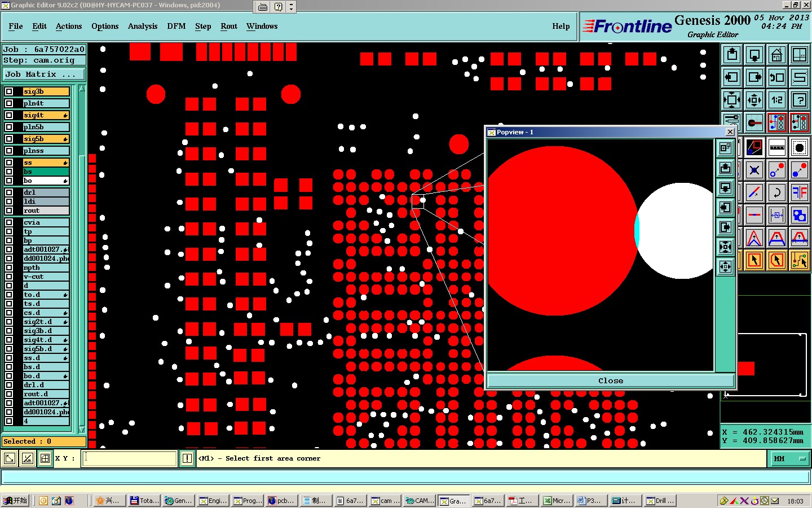Select the net selection arrow tool
Image resolution: width=812 pixels, height=508 pixels.
click(800, 260)
